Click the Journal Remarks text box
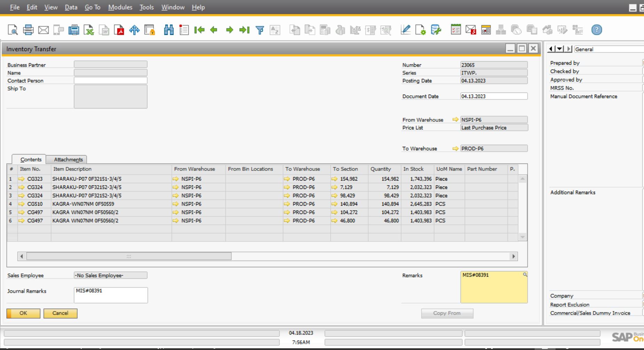The width and height of the screenshot is (644, 350). click(x=111, y=295)
